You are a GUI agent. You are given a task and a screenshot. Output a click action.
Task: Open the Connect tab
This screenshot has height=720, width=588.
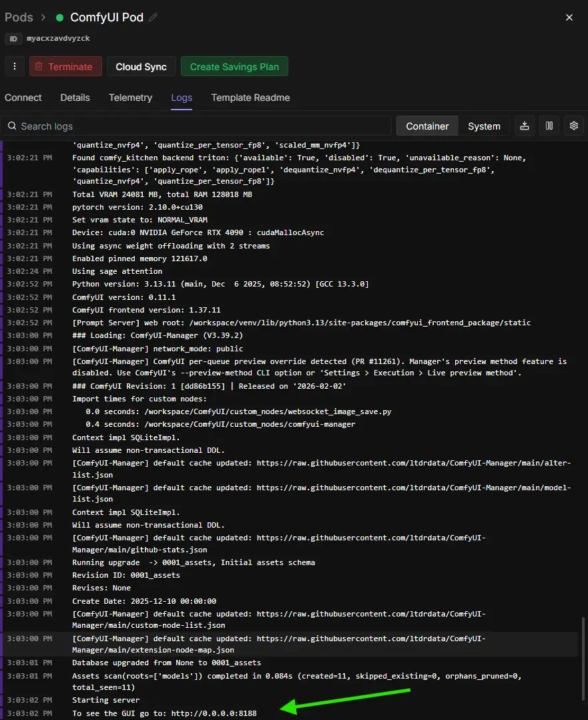click(x=23, y=98)
